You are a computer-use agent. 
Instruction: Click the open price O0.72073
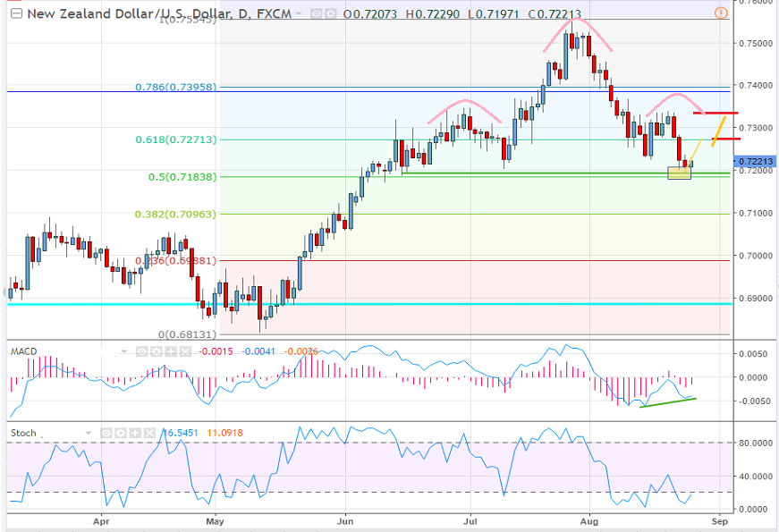[370, 14]
